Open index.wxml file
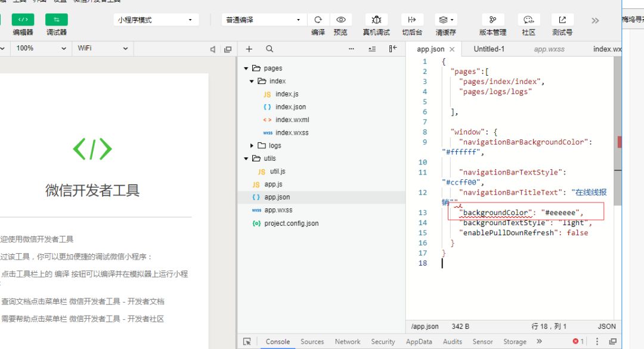Image resolution: width=644 pixels, height=349 pixels. click(292, 120)
